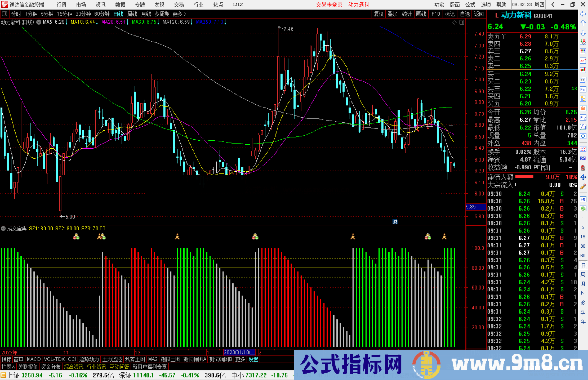This screenshot has height=380, width=588.
Task: Click the 设置 settings button
Action: 253,359
